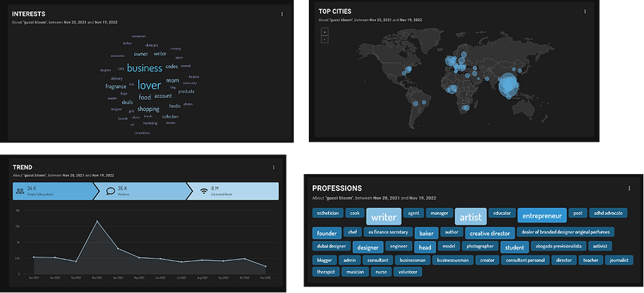The height and width of the screenshot is (293, 644).
Task: Select the 'founder' profession tag
Action: [327, 233]
